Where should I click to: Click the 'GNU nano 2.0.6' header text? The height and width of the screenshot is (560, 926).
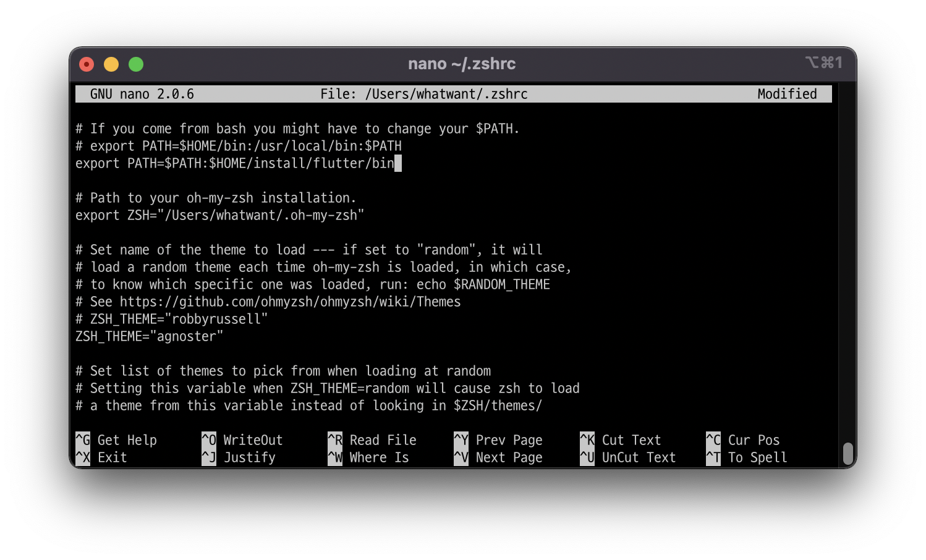tap(142, 94)
